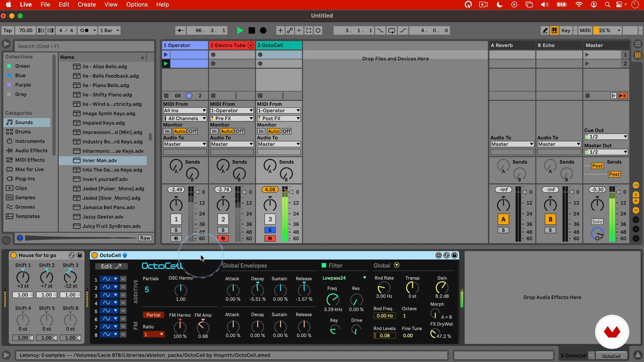Click the browser Search field
644x362 pixels.
tap(84, 46)
